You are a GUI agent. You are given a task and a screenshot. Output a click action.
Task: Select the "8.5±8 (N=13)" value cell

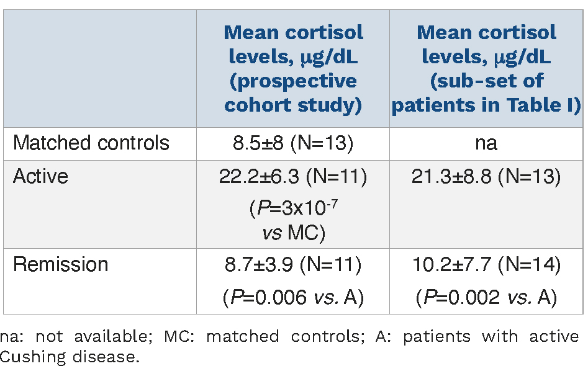tap(292, 143)
